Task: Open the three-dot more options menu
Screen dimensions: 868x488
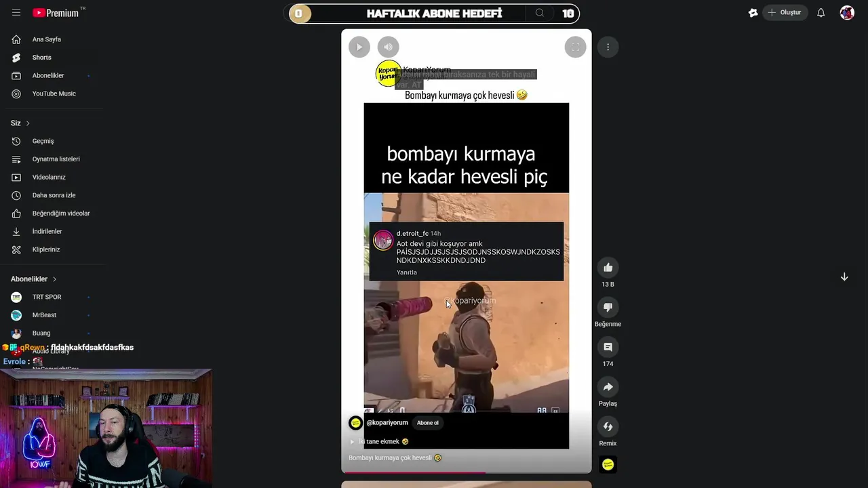Action: point(608,47)
